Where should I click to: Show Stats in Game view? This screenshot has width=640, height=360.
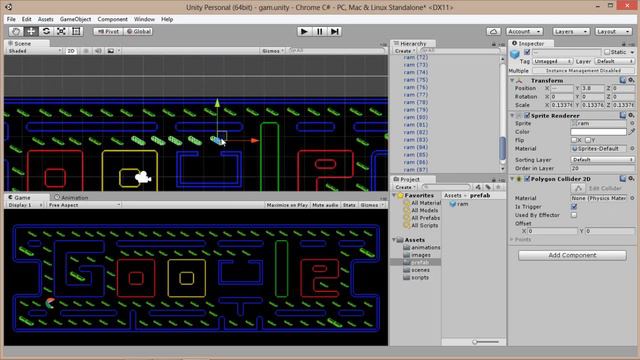[x=349, y=205]
